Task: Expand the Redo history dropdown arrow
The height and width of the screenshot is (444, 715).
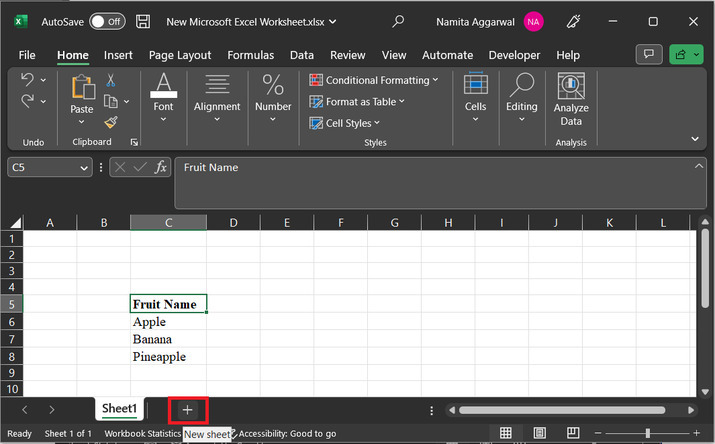Action: tap(43, 101)
